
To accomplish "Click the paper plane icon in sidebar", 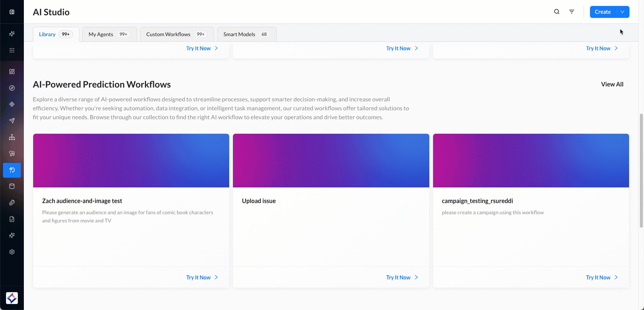I will click(12, 121).
